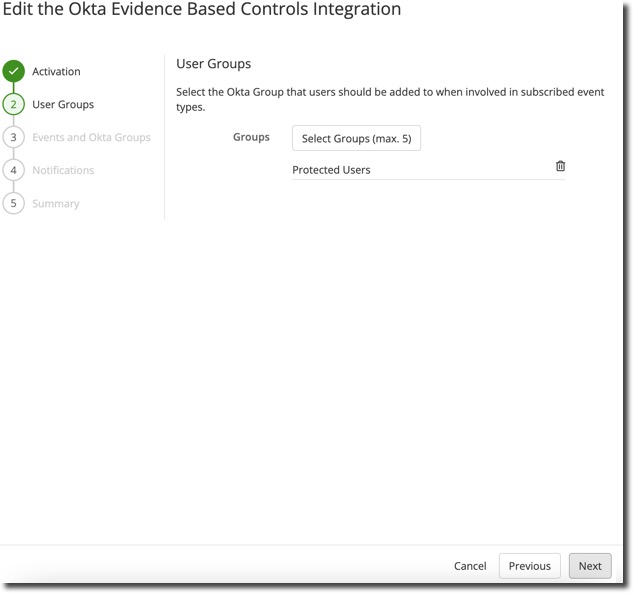Click the Groups field label
The image size is (633, 593).
(251, 137)
